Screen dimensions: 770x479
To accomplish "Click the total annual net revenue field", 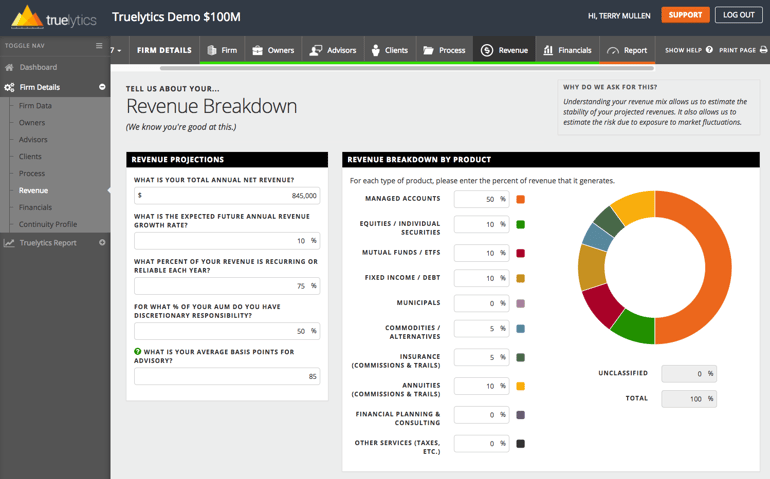I will click(x=227, y=196).
